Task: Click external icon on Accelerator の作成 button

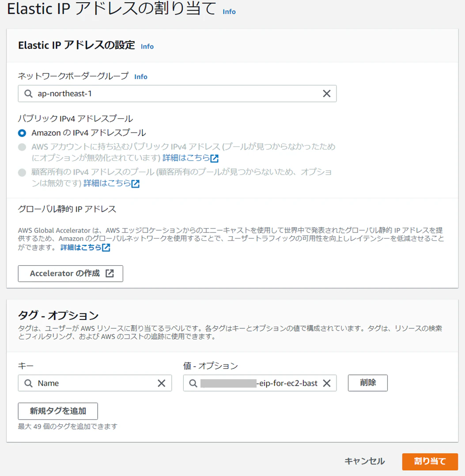Action: (110, 273)
